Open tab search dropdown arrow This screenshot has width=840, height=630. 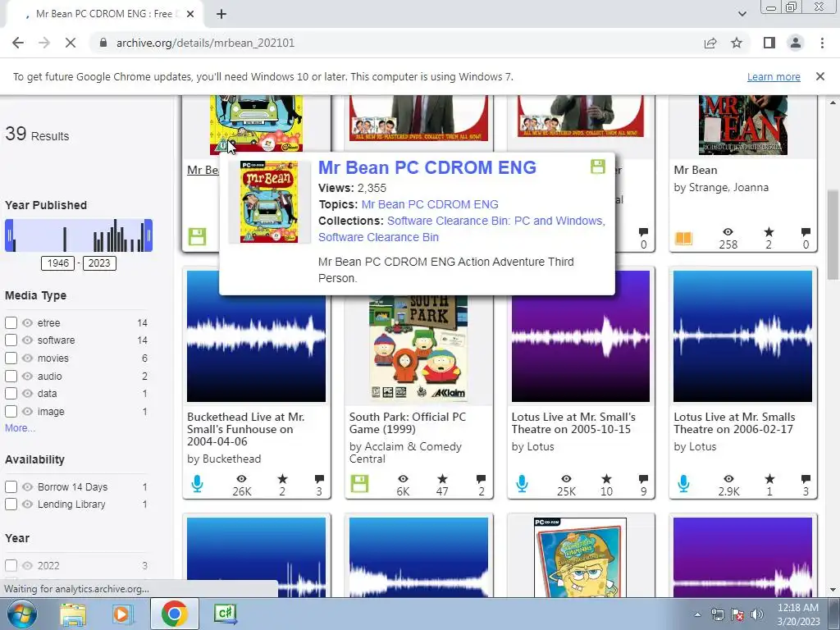pyautogui.click(x=742, y=14)
